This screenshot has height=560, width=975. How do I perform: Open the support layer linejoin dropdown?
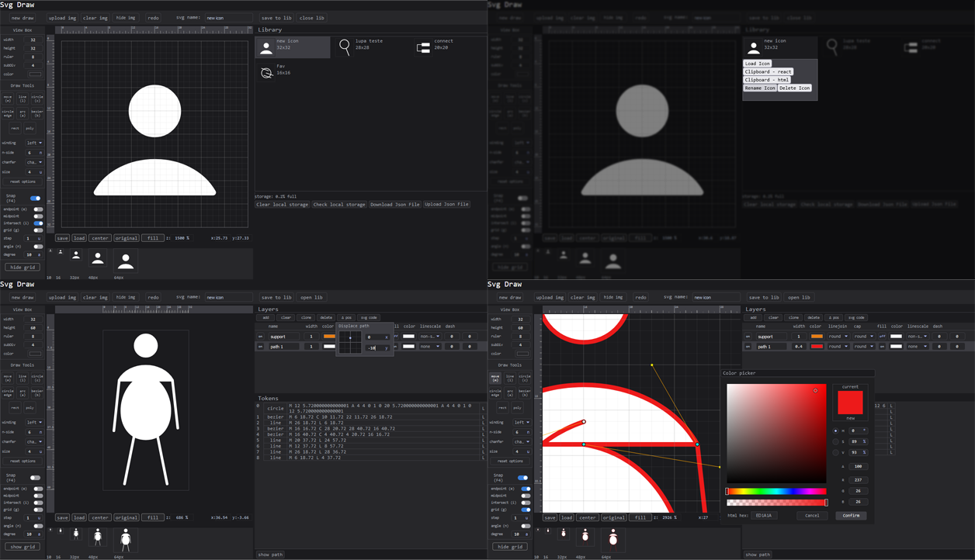coord(838,336)
